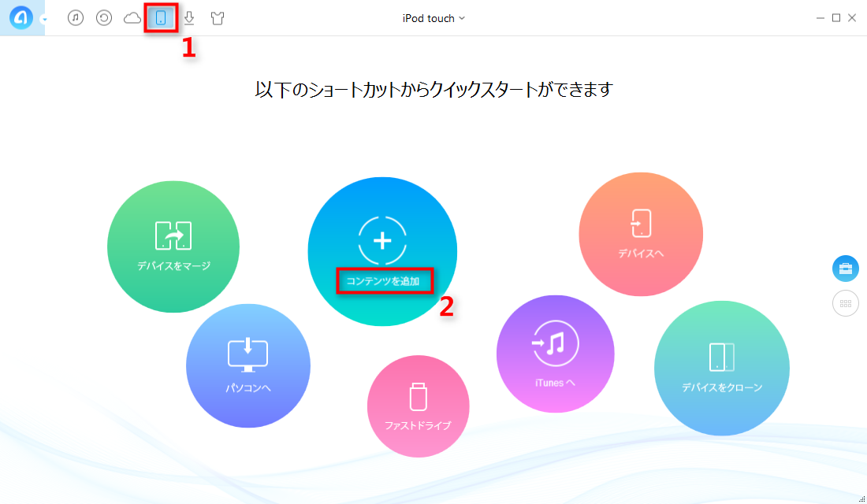Click the window resize grip corner
Image resolution: width=867 pixels, height=504 pixels.
point(861,499)
